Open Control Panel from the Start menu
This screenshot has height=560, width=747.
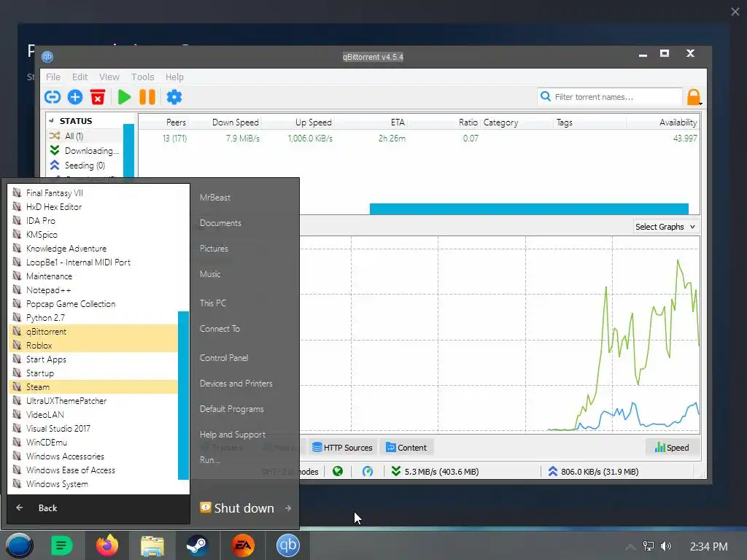pos(224,357)
